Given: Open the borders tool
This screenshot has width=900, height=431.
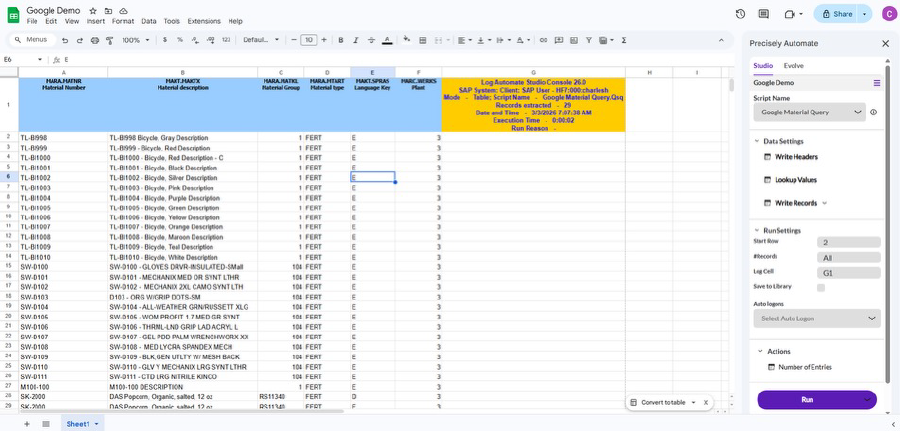Looking at the screenshot, I should coord(422,40).
